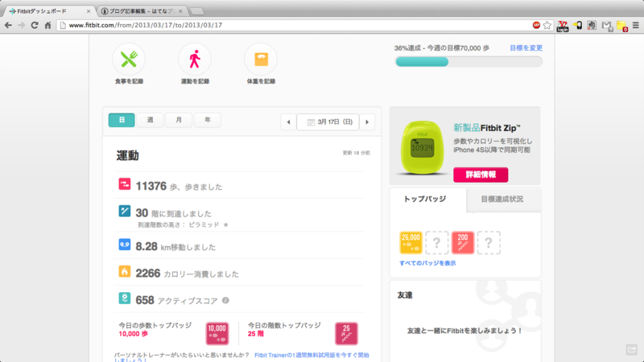This screenshot has width=644, height=362.
Task: Click the 目標を変更 link
Action: (x=526, y=48)
